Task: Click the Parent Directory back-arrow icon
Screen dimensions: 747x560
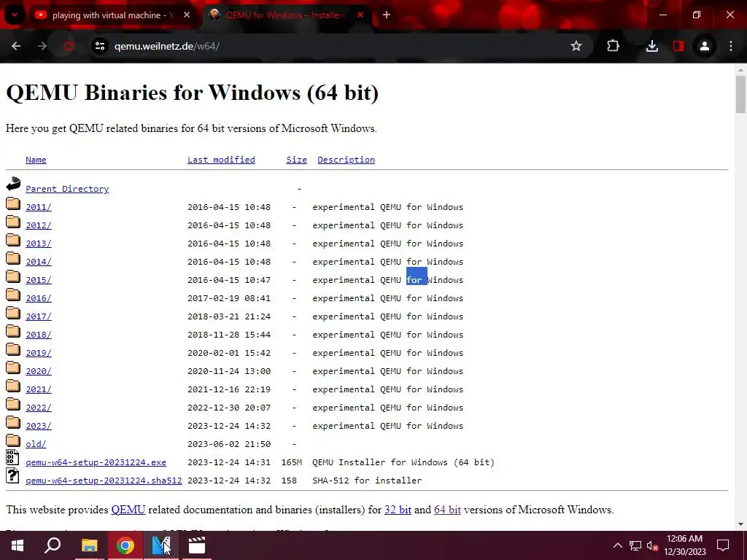Action: pos(13,184)
